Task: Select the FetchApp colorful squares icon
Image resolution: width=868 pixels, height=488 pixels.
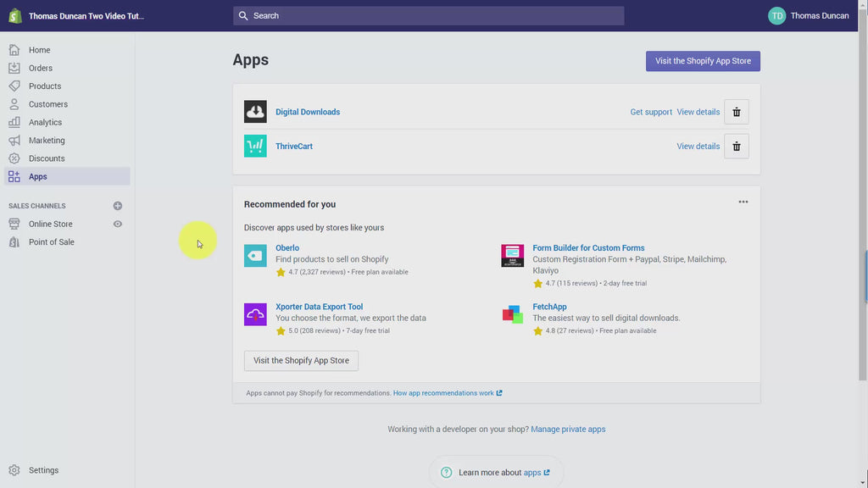Action: point(513,314)
